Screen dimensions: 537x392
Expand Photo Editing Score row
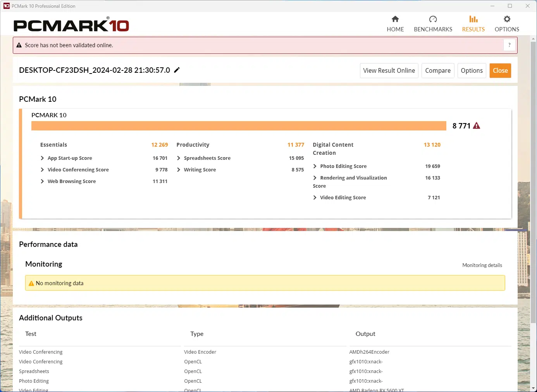tap(315, 166)
